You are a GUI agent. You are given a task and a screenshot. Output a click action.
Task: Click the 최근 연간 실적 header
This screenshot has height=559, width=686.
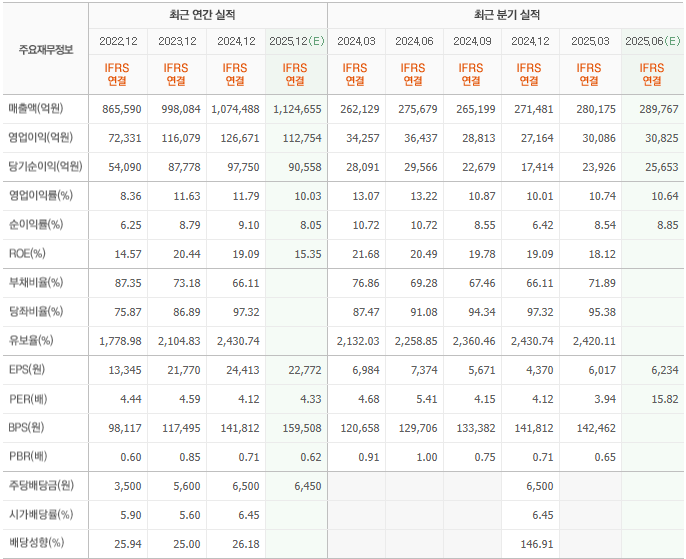(202, 15)
